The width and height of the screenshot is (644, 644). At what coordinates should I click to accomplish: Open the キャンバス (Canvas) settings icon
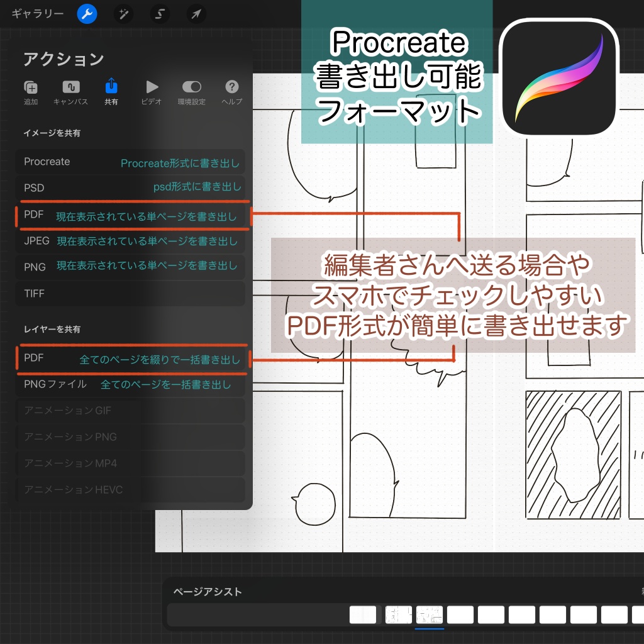click(70, 88)
